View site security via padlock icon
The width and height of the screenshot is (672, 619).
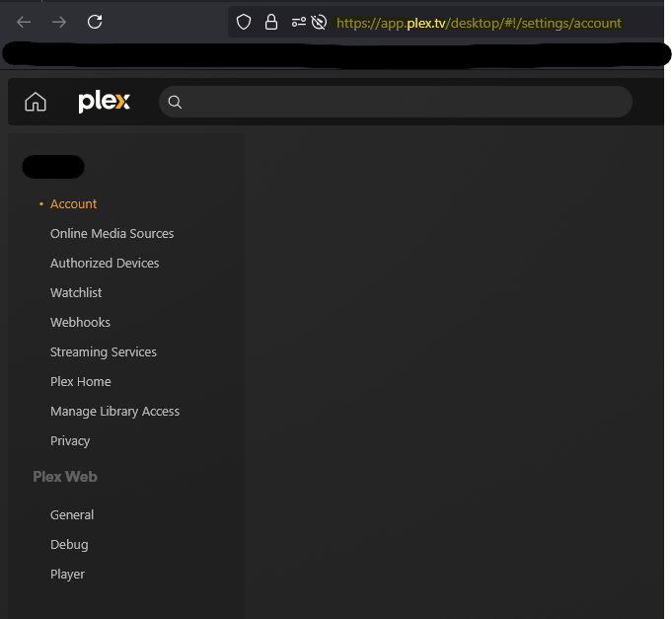pos(270,22)
